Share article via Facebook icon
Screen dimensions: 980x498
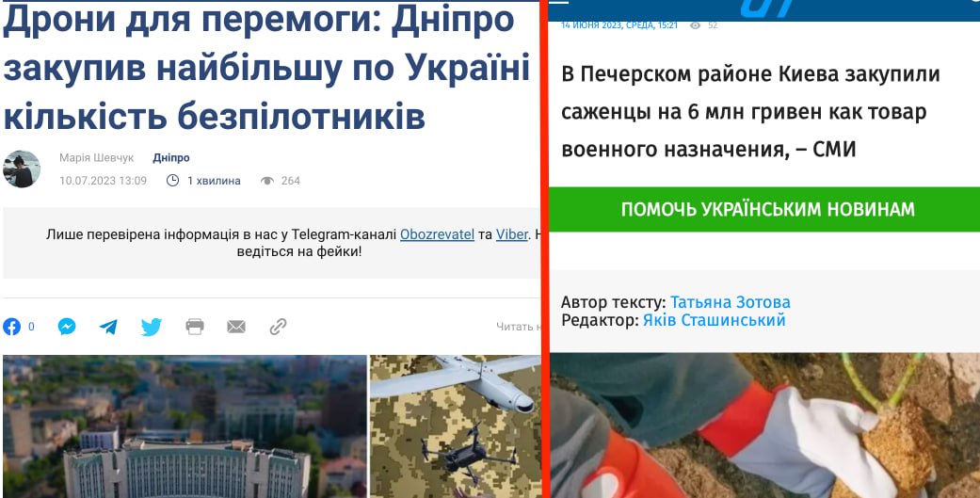coord(12,326)
